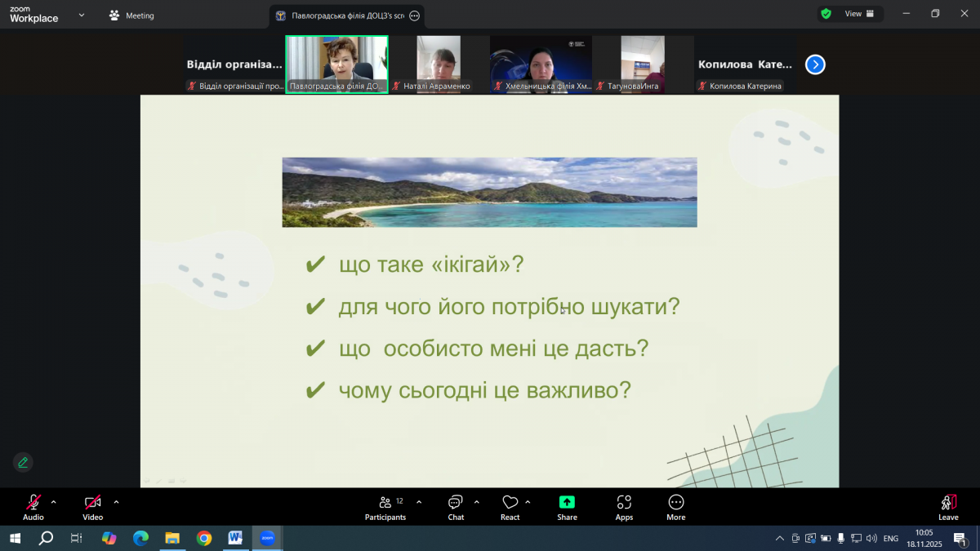The image size is (980, 551).
Task: Open the More options menu
Action: 675,506
